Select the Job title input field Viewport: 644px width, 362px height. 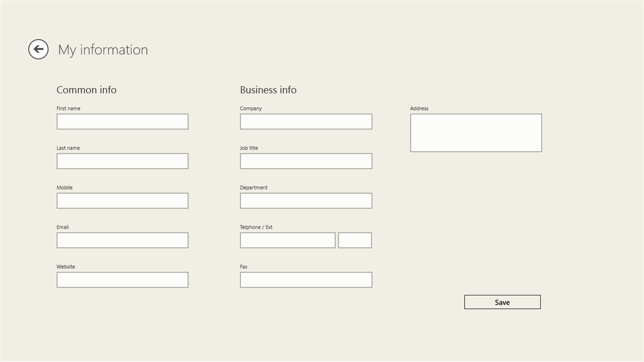point(306,161)
